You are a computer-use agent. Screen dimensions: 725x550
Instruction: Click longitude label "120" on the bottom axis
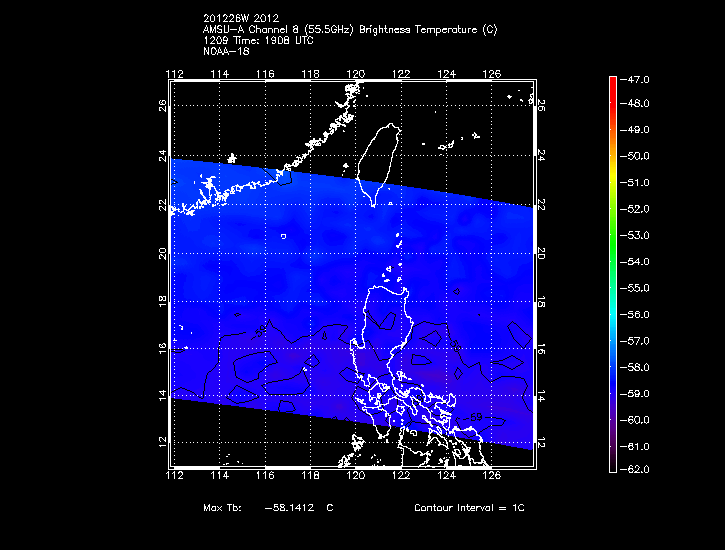(356, 475)
